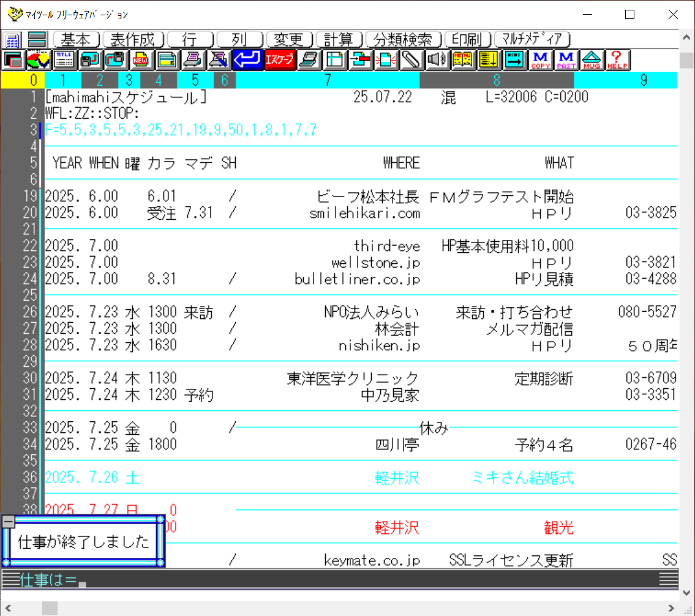Open the 分類検索 menu
This screenshot has width=695, height=616.
[403, 40]
